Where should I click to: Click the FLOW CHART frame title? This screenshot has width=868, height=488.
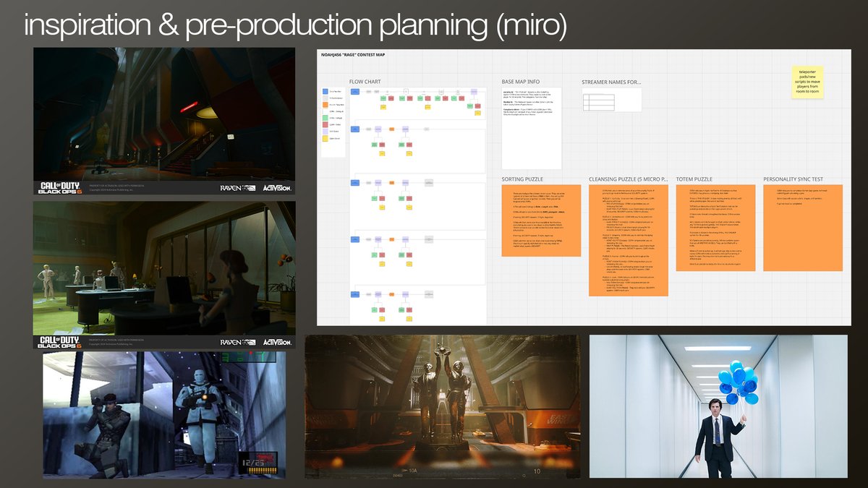click(x=365, y=82)
